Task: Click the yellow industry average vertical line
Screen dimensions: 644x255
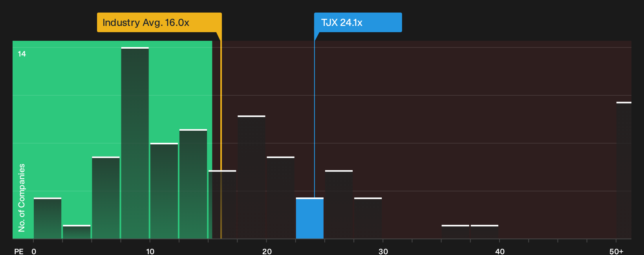Action: (221, 139)
